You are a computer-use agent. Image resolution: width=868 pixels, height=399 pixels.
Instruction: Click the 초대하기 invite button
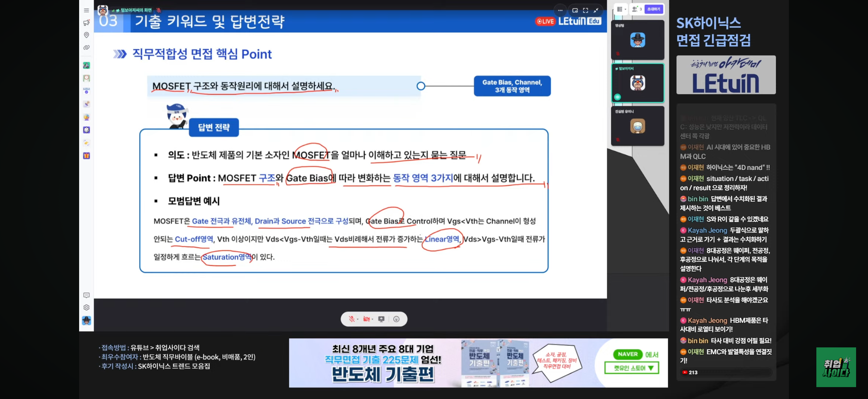click(653, 9)
